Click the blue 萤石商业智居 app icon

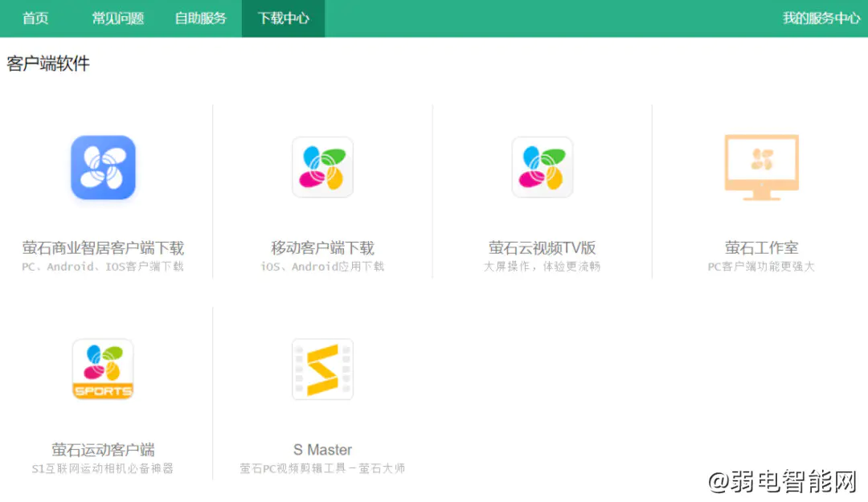[103, 167]
